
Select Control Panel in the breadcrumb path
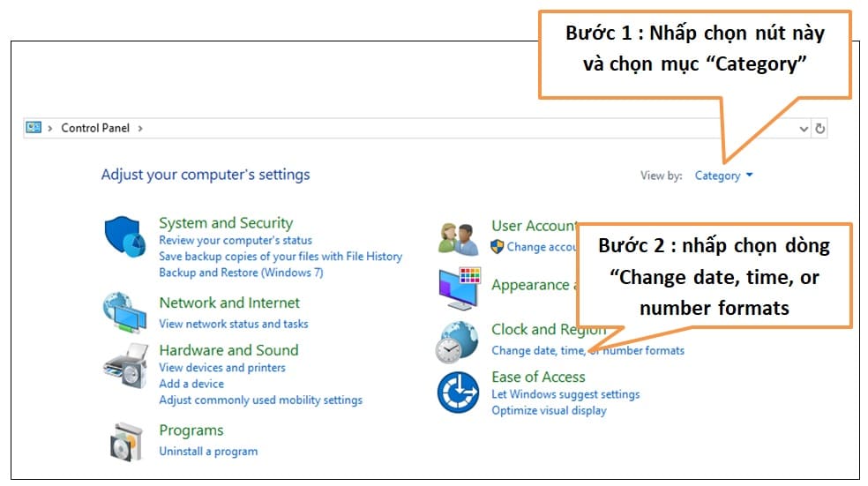[95, 129]
